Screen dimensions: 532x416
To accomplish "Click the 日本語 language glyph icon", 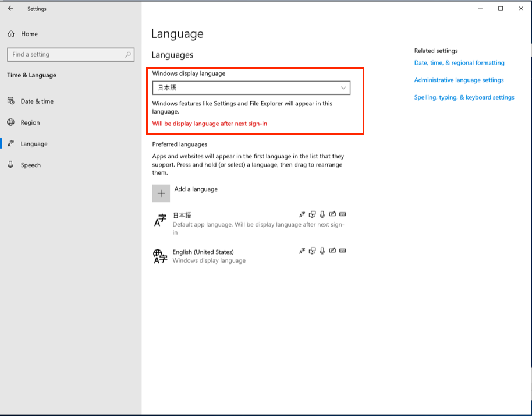I will (160, 220).
